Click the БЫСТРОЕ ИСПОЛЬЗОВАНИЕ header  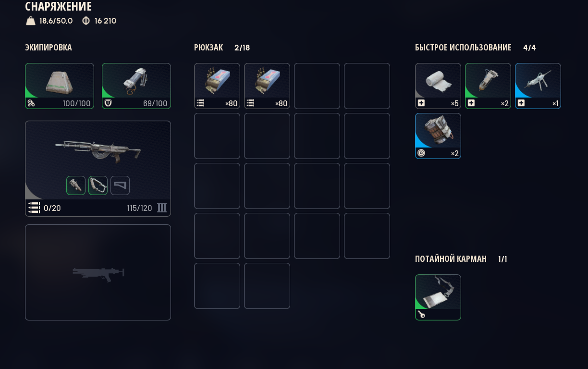(463, 48)
